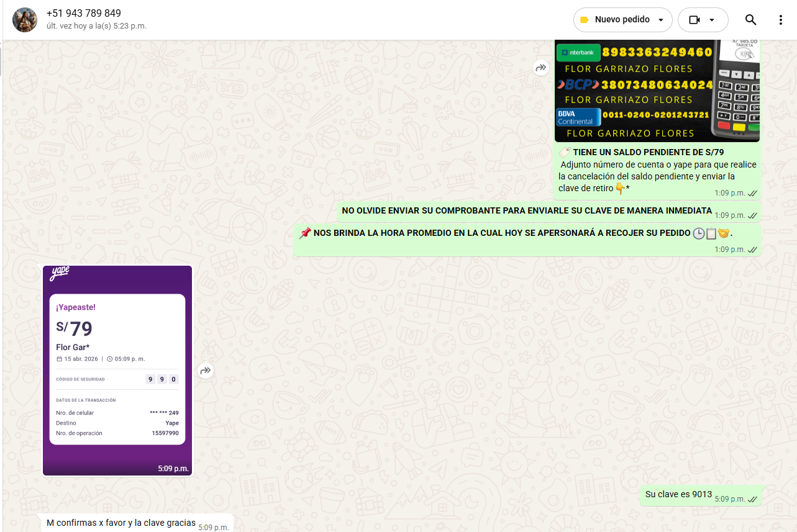Select the 'NO OLVIDE ENVIAR SU COMPROBANTE' message
This screenshot has height=532, width=797.
(x=526, y=210)
